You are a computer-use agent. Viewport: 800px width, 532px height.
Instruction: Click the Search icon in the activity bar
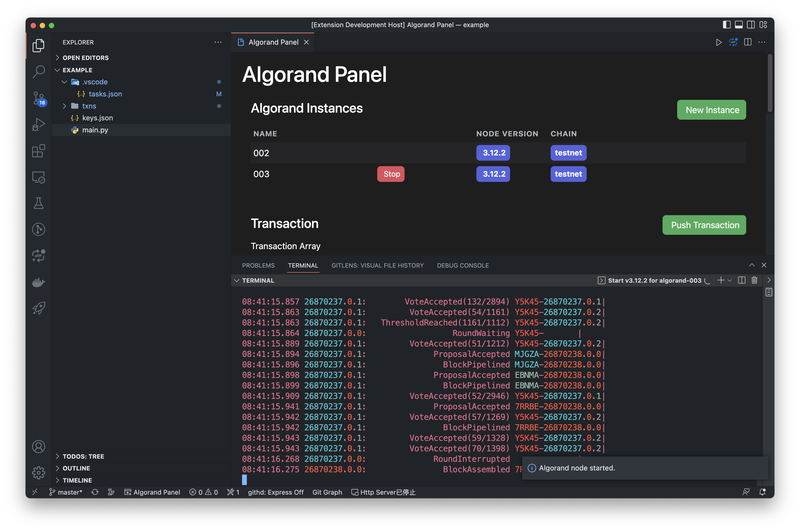[38, 72]
